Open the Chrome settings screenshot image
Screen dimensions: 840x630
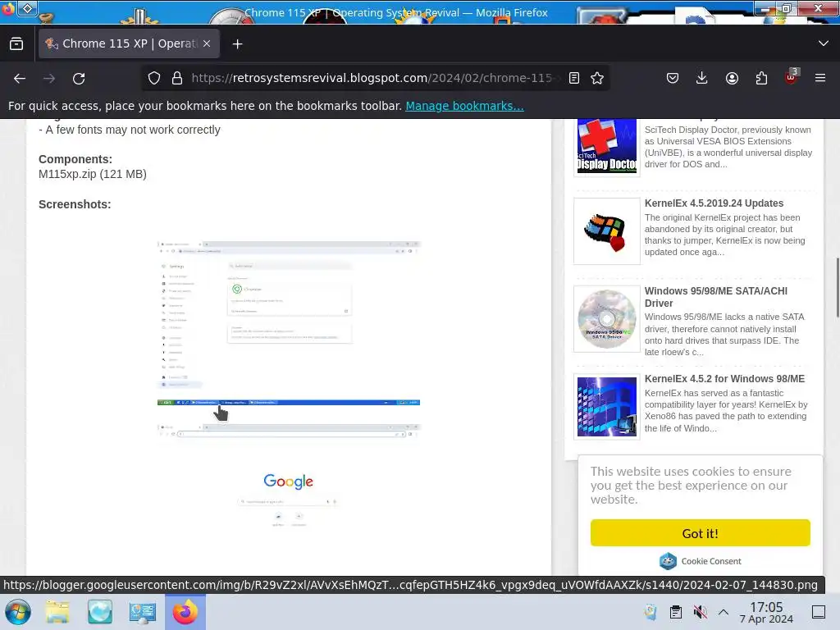[289, 323]
